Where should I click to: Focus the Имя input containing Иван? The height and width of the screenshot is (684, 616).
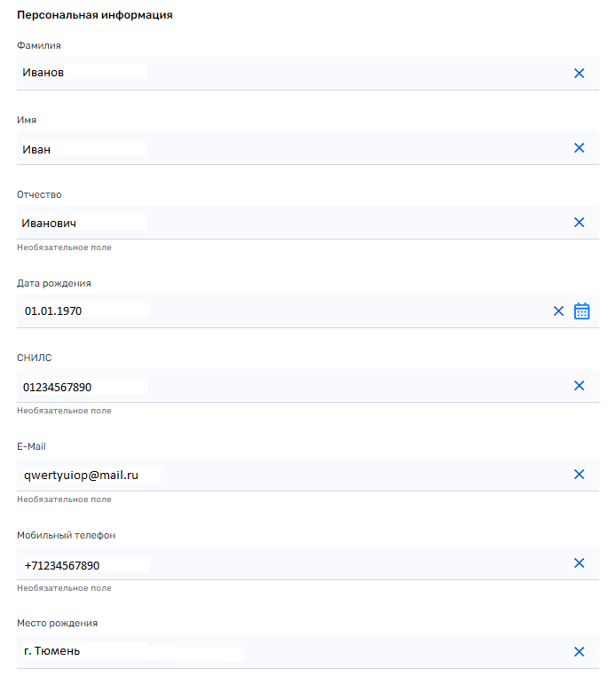coord(266,149)
